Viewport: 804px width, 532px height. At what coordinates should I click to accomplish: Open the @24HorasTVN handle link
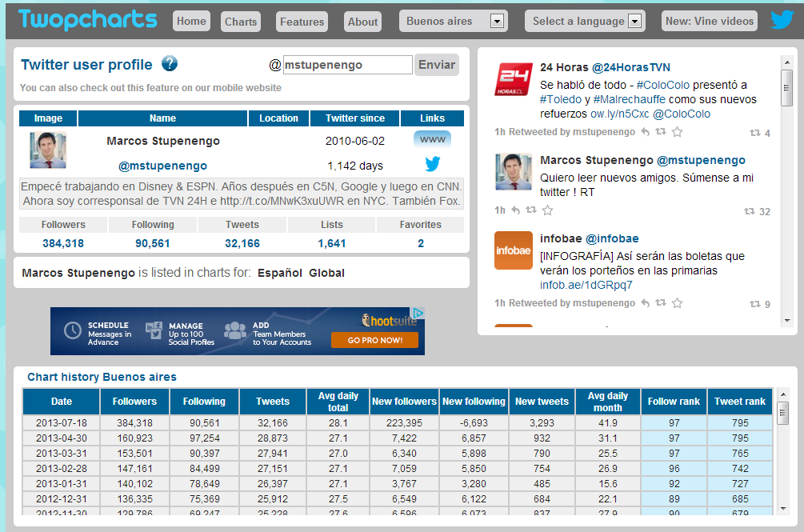click(630, 67)
